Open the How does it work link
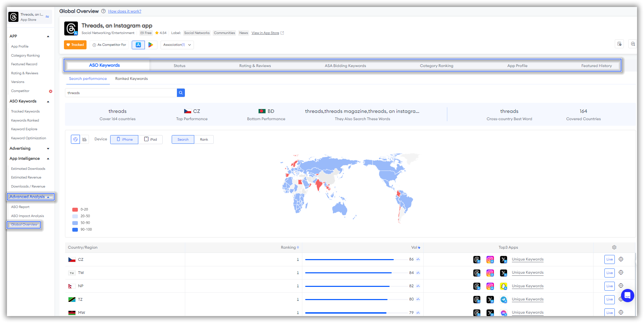The height and width of the screenshot is (323, 644). (x=124, y=11)
